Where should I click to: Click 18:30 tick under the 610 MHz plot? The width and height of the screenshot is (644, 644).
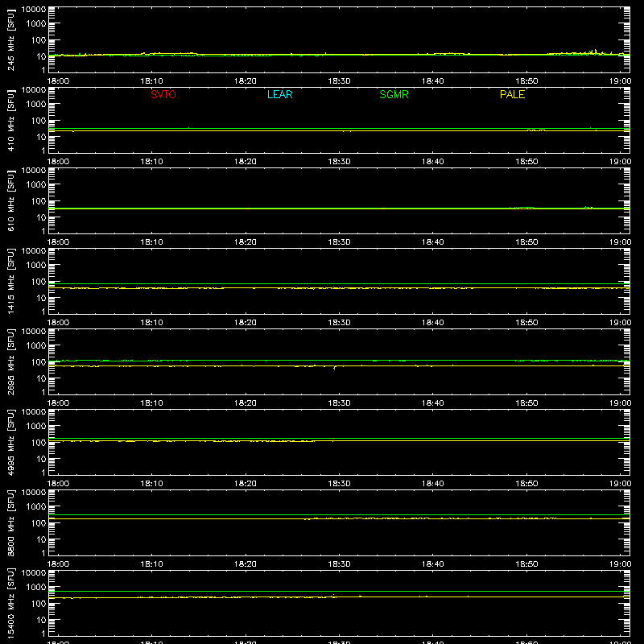(x=339, y=242)
